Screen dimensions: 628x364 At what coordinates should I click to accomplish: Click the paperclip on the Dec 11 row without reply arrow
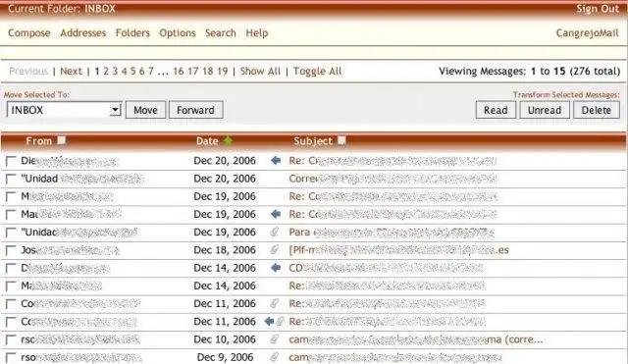[275, 303]
